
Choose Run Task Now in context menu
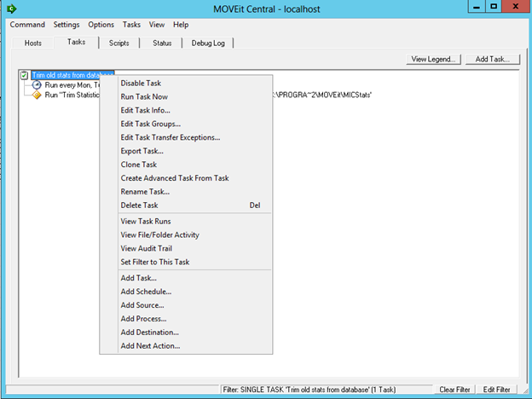pyautogui.click(x=186, y=96)
